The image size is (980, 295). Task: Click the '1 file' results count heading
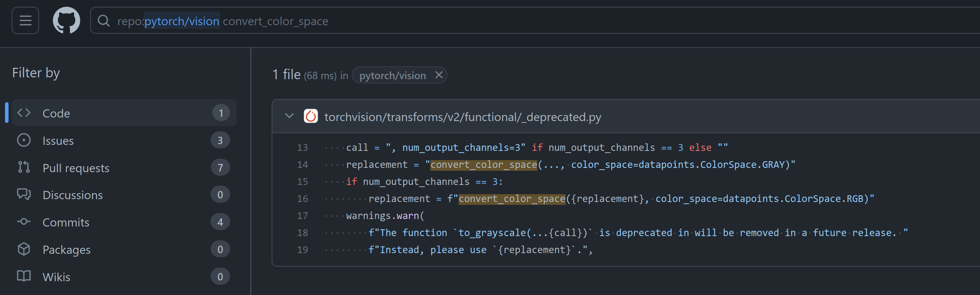pyautogui.click(x=287, y=75)
